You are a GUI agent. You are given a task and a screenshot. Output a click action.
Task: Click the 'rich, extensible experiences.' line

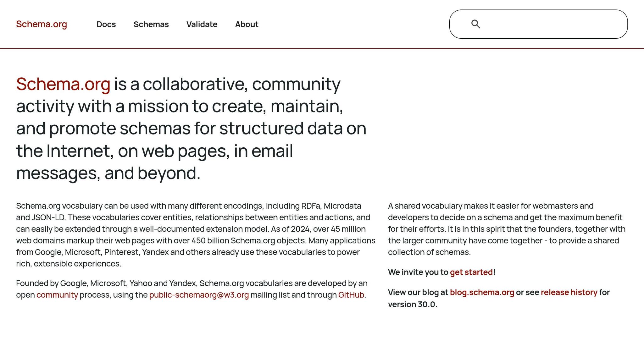point(69,264)
